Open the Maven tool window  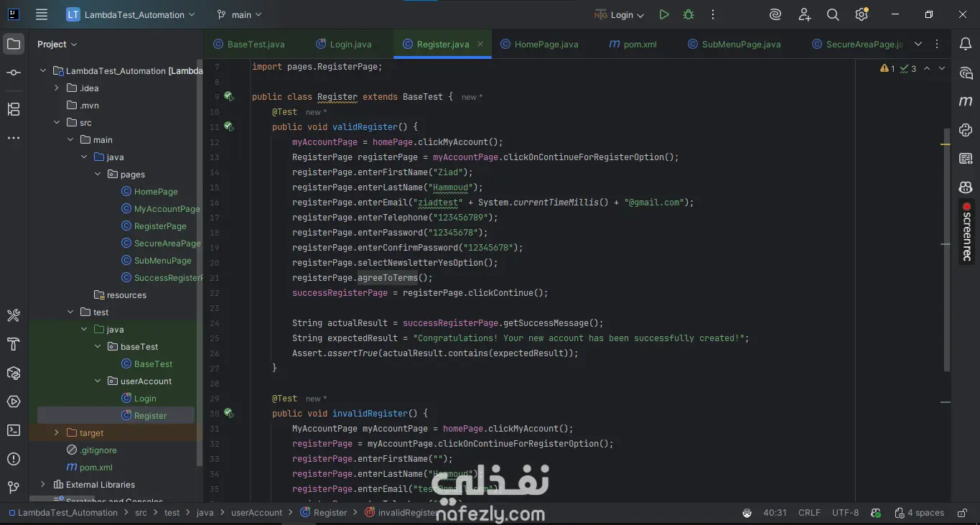point(966,101)
